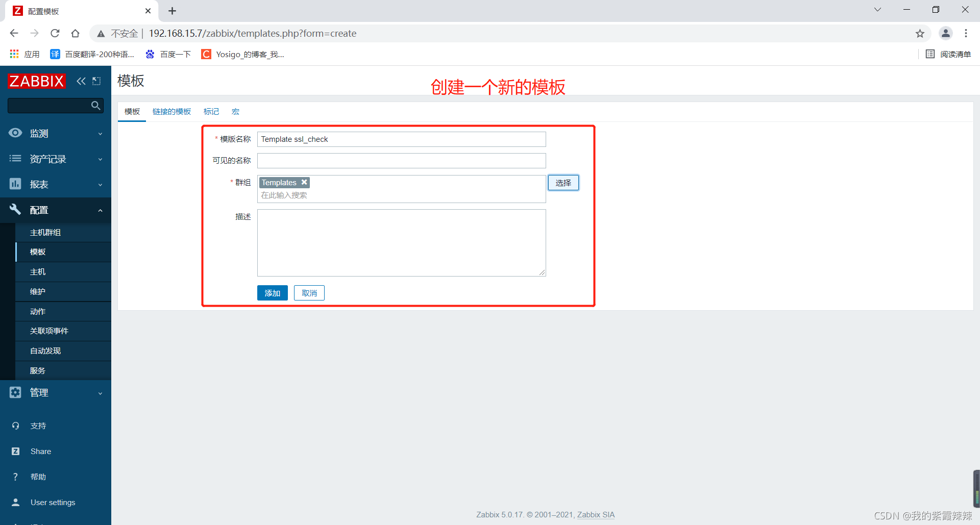
Task: Expand the 管理 menu chevron
Action: (100, 393)
